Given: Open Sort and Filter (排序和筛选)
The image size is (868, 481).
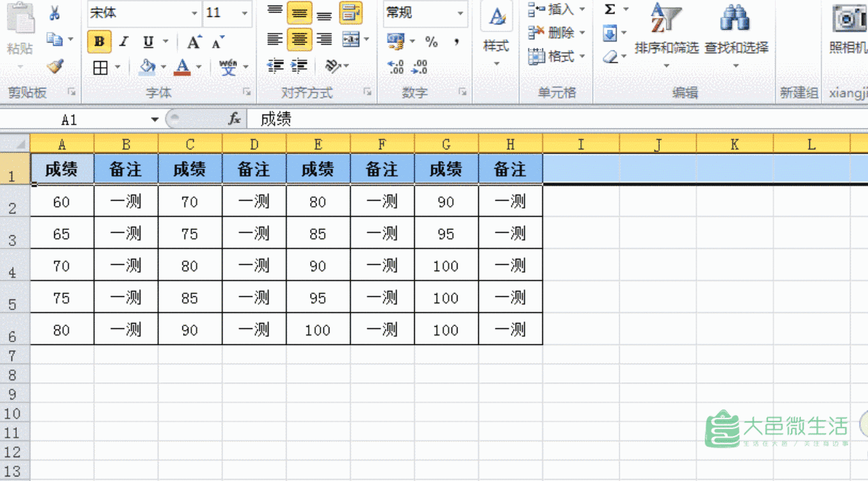Looking at the screenshot, I should pos(666,31).
